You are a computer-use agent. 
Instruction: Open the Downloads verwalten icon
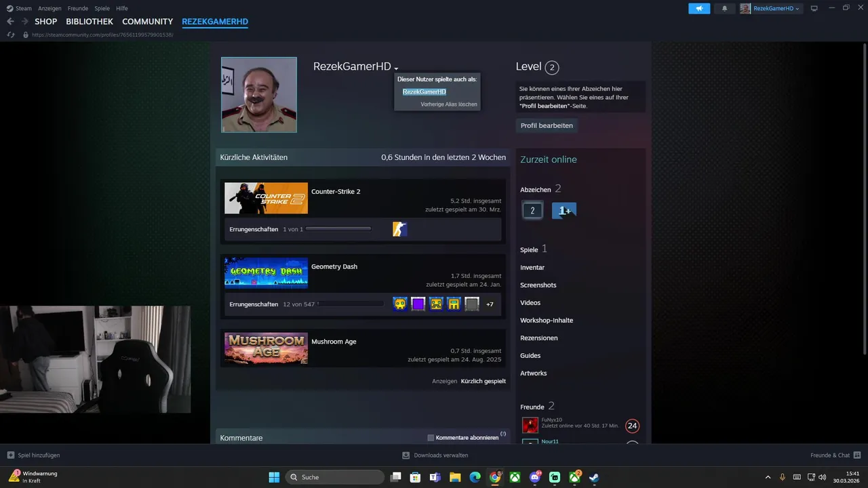(406, 455)
